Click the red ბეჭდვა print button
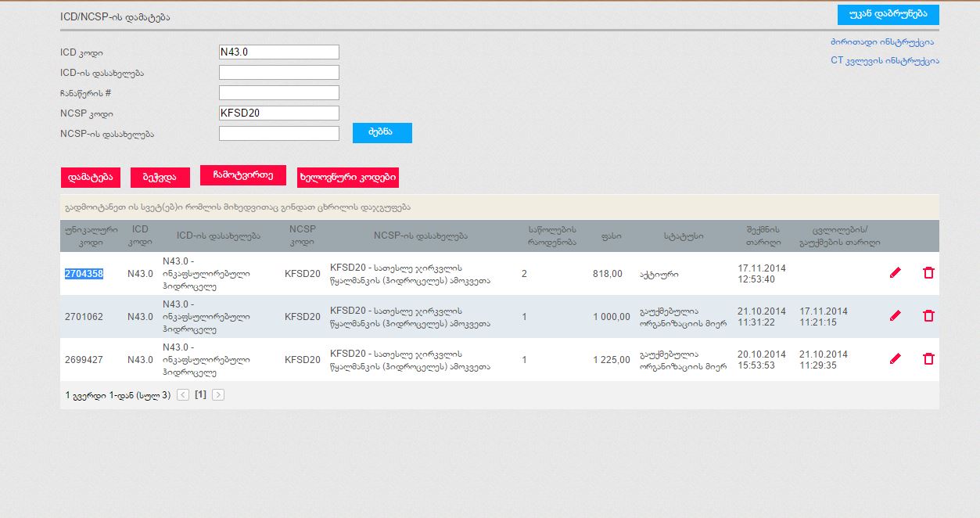The image size is (980, 518). click(x=160, y=178)
